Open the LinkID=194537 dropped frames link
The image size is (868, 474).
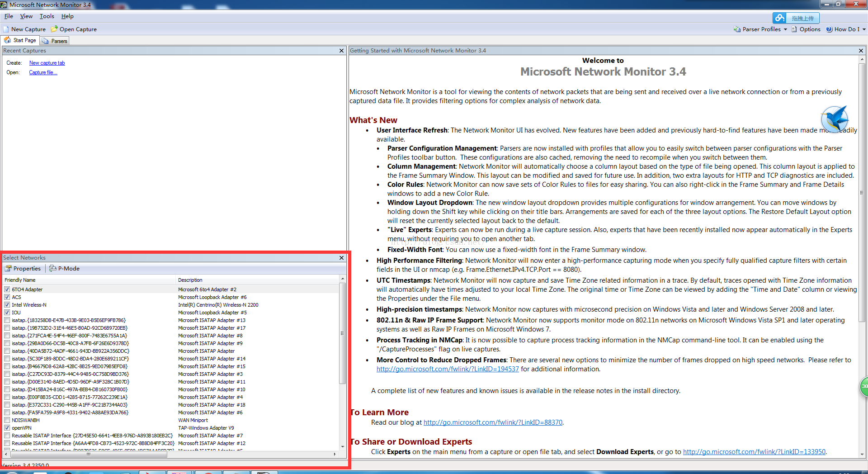pos(448,369)
